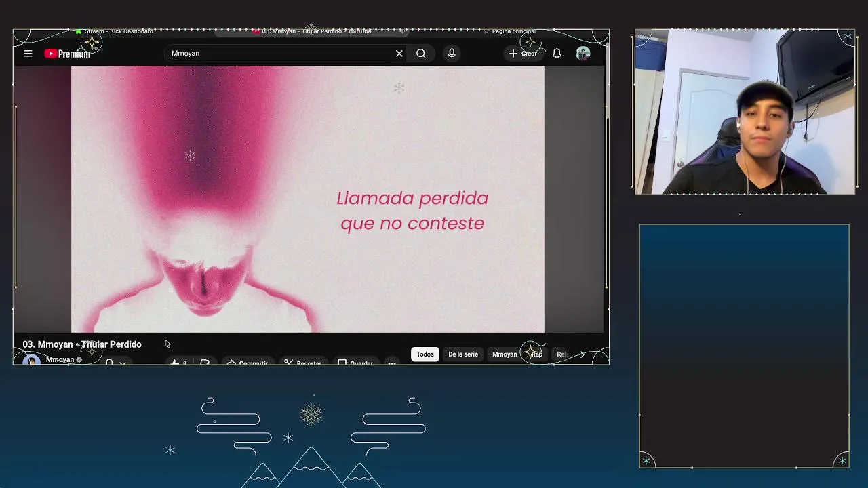Switch to the Página principal tab
This screenshot has height=488, width=868.
(510, 31)
